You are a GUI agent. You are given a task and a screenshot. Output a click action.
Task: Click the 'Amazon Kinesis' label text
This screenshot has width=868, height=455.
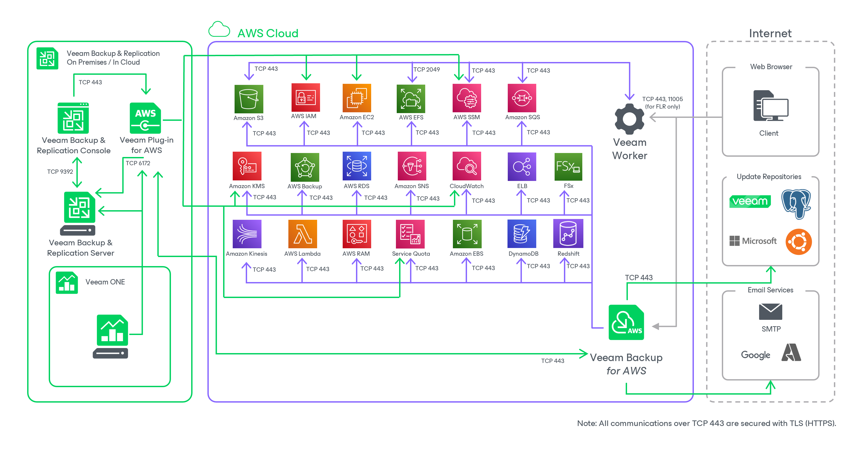point(246,254)
